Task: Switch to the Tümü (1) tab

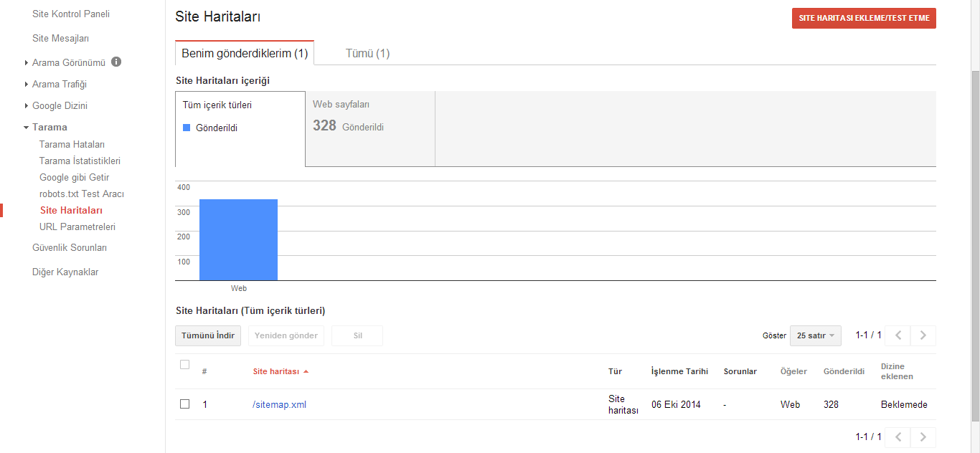Action: [367, 53]
